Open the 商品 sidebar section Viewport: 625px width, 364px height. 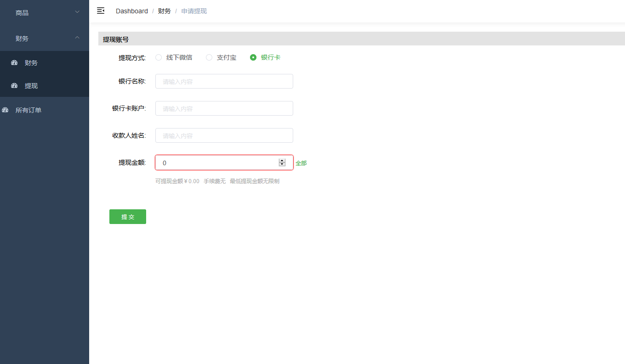(x=22, y=12)
